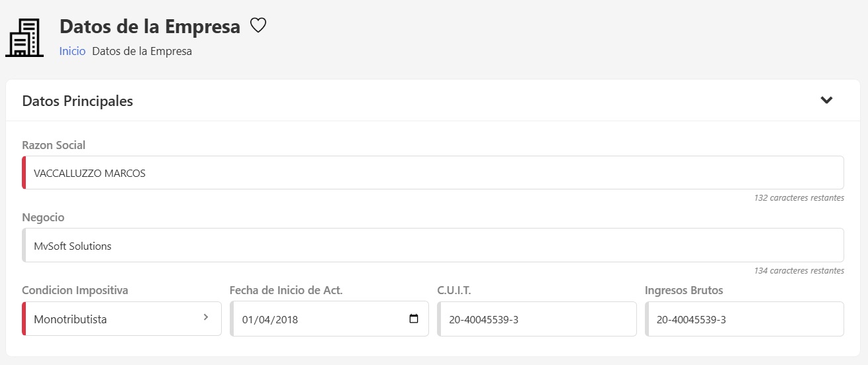Open the Condicion Impositiva dropdown
868x365 pixels.
click(x=122, y=319)
